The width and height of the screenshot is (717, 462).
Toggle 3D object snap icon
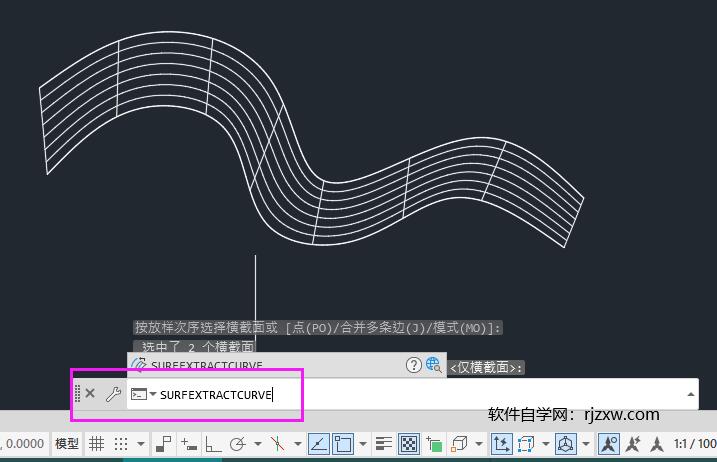(459, 443)
